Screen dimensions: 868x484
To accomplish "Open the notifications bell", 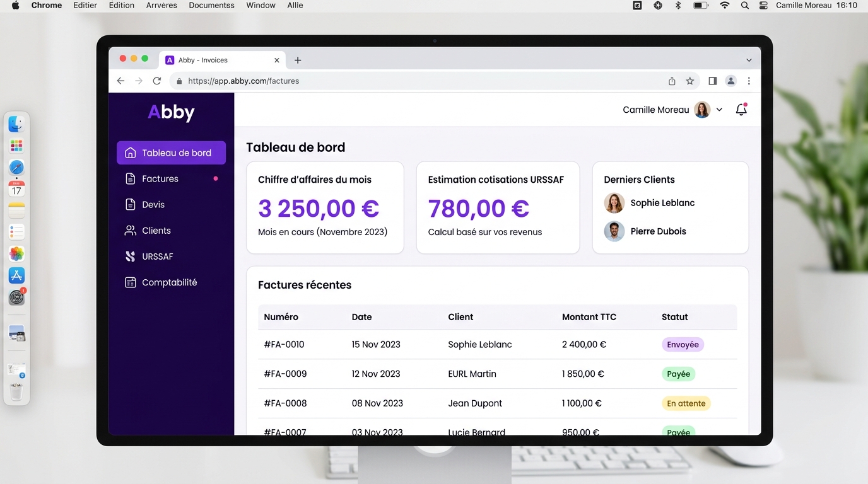I will [741, 110].
